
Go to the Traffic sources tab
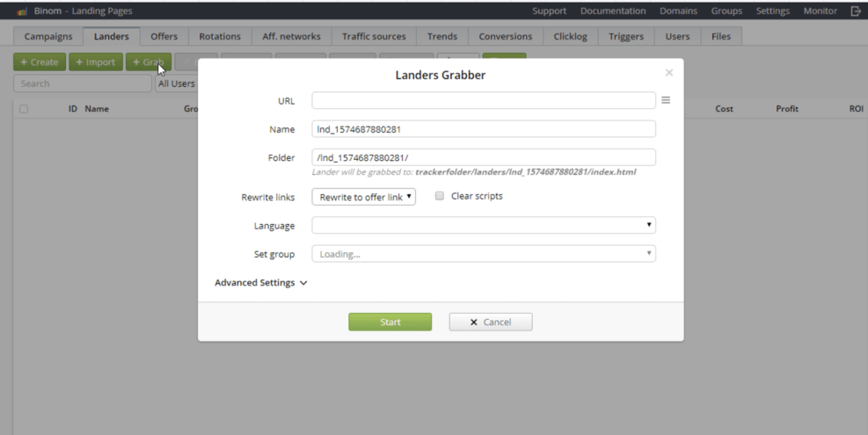374,36
